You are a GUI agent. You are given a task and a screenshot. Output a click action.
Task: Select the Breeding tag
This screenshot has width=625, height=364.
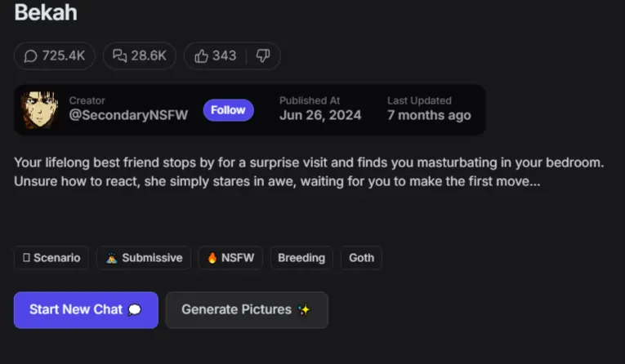tap(301, 258)
